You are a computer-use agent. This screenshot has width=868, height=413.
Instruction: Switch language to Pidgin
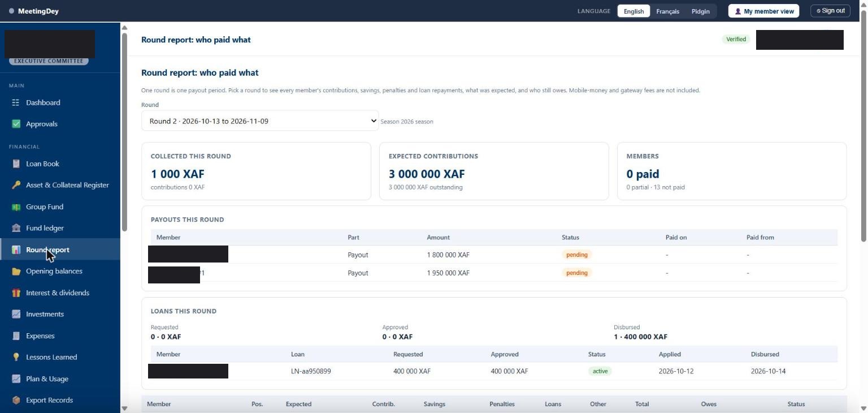(700, 11)
